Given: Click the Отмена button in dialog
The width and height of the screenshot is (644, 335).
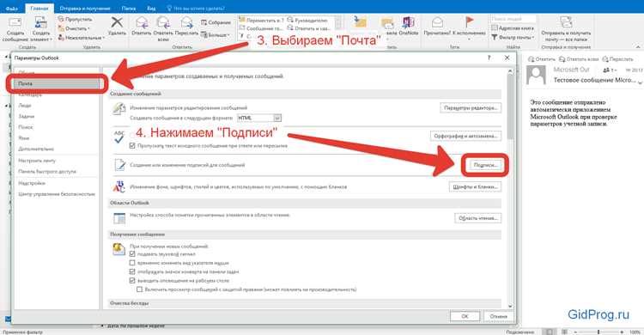Looking at the screenshot, I should click(498, 316).
